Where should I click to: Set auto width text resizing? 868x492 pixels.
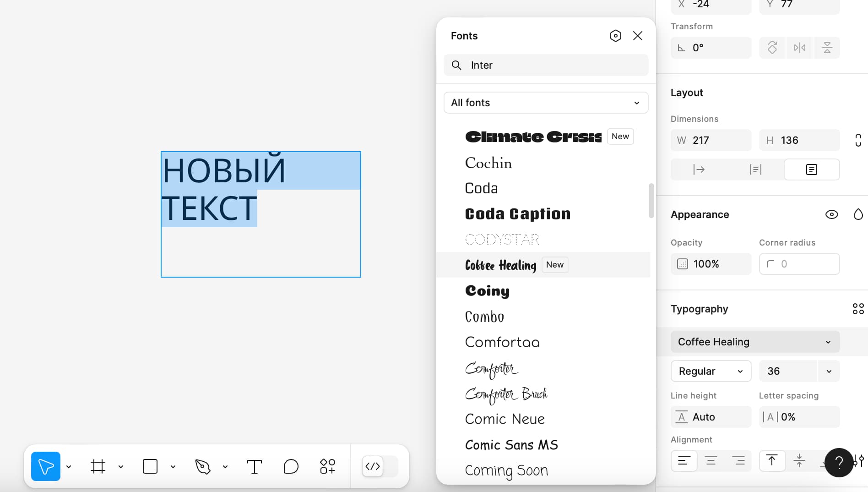coord(699,169)
